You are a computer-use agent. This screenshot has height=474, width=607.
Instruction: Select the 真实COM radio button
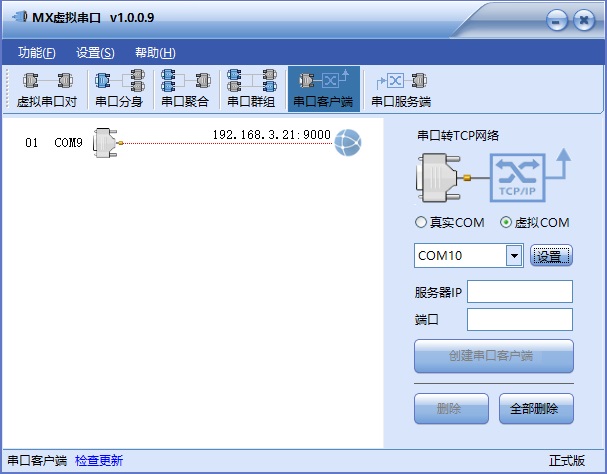[x=450, y=222]
